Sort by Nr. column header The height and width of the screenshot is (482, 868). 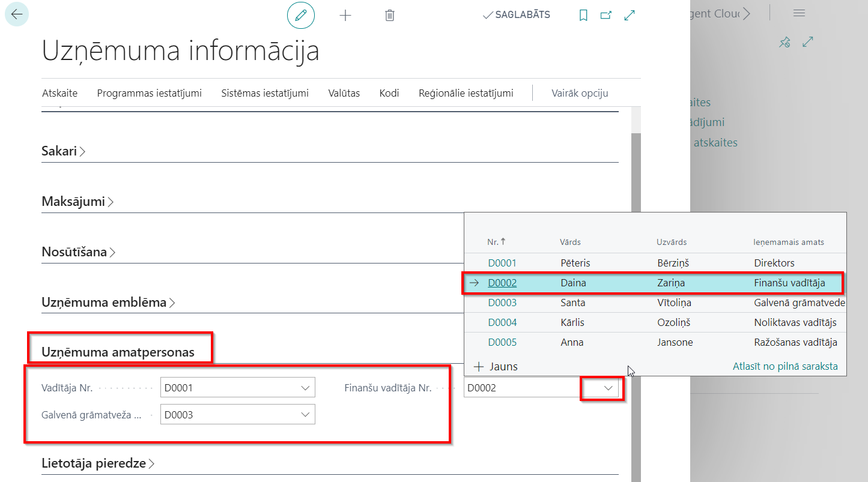tap(496, 242)
